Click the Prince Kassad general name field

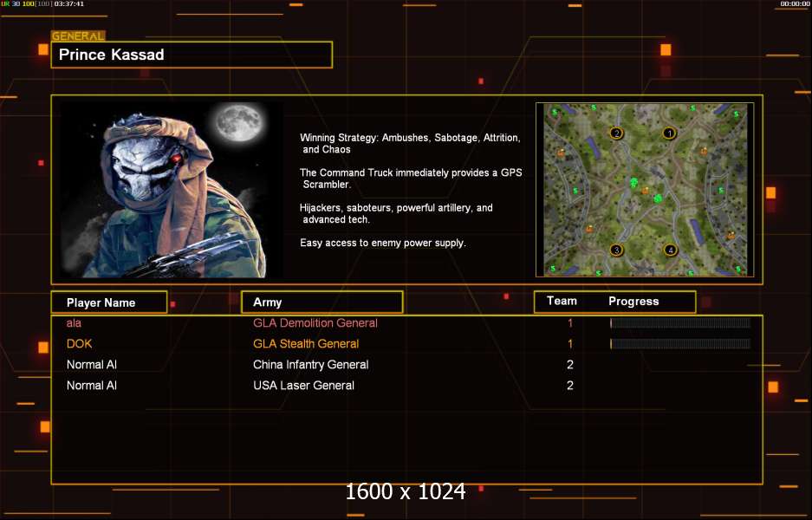coord(192,55)
